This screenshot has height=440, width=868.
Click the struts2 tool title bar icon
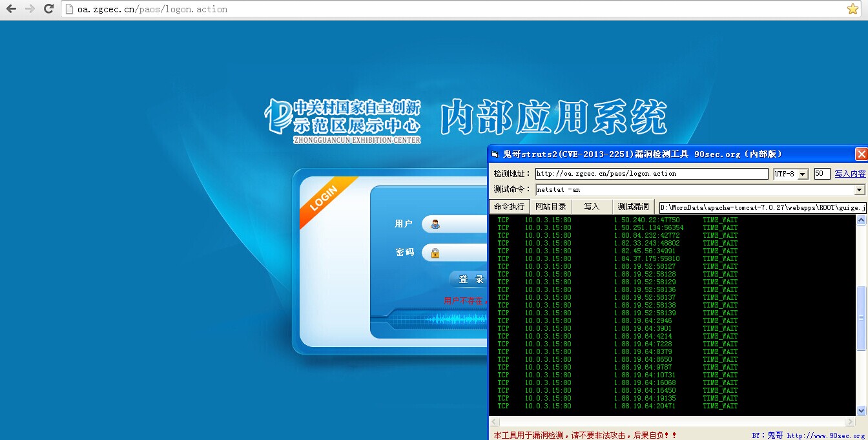coord(495,154)
